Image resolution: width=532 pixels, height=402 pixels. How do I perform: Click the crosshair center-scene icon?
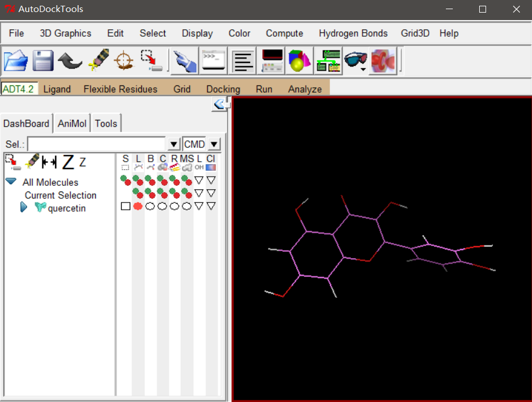coord(124,61)
